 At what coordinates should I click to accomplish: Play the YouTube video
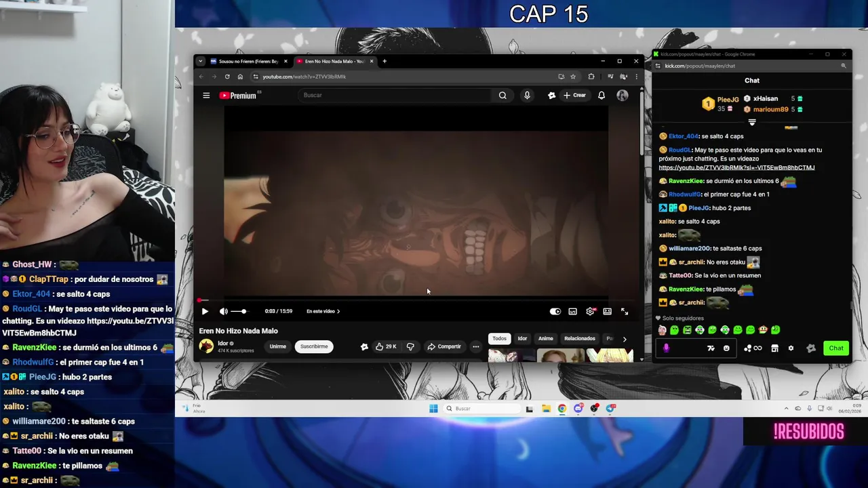coord(205,311)
